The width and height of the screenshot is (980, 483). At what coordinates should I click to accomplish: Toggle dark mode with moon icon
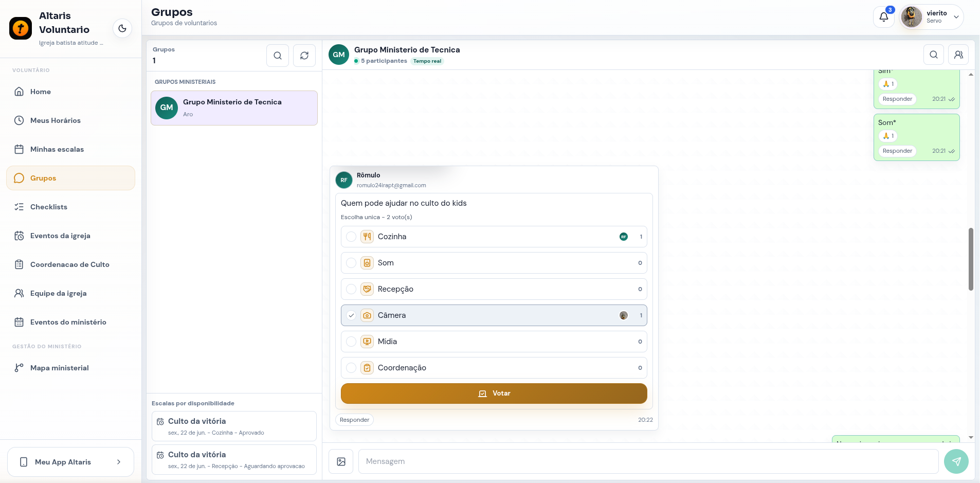pyautogui.click(x=122, y=28)
